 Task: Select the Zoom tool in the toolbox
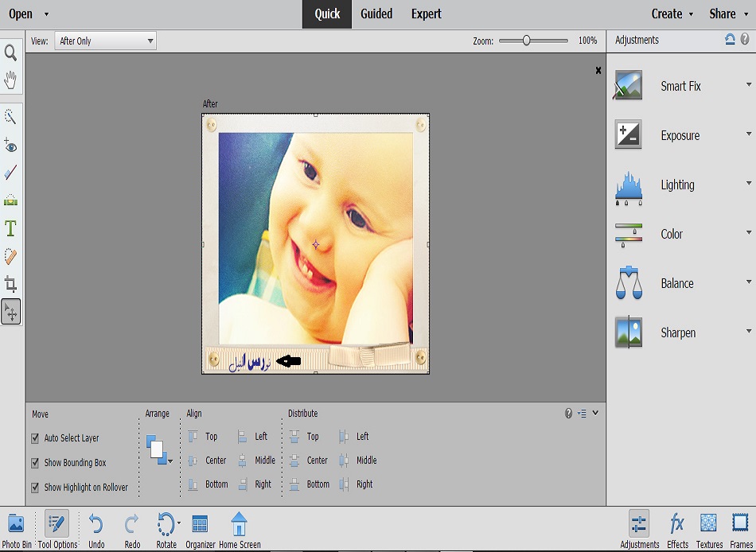click(x=11, y=52)
